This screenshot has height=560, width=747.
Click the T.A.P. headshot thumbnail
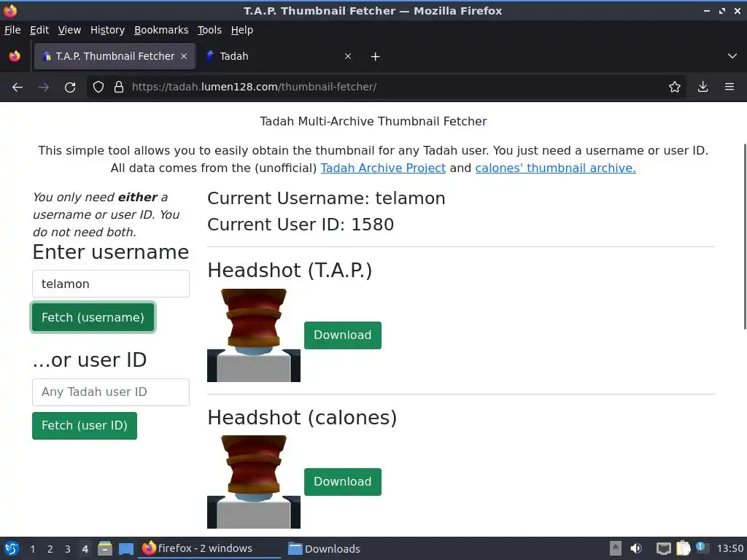(253, 335)
